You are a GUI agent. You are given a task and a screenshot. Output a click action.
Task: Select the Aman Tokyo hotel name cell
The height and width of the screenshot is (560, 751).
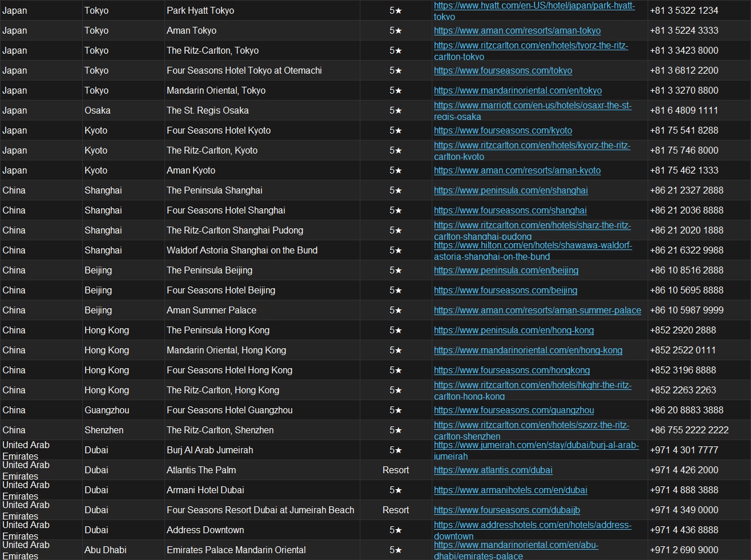point(262,31)
